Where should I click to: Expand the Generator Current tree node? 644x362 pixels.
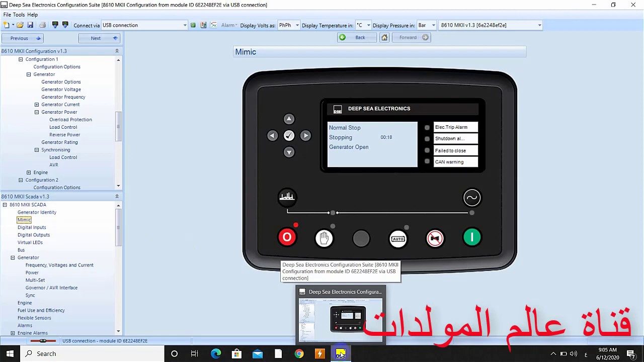coord(37,105)
